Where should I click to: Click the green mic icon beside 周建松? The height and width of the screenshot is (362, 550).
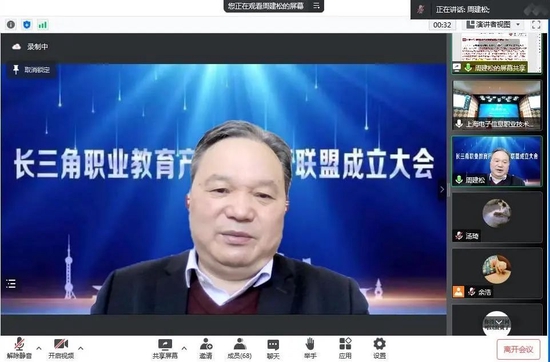tap(459, 180)
